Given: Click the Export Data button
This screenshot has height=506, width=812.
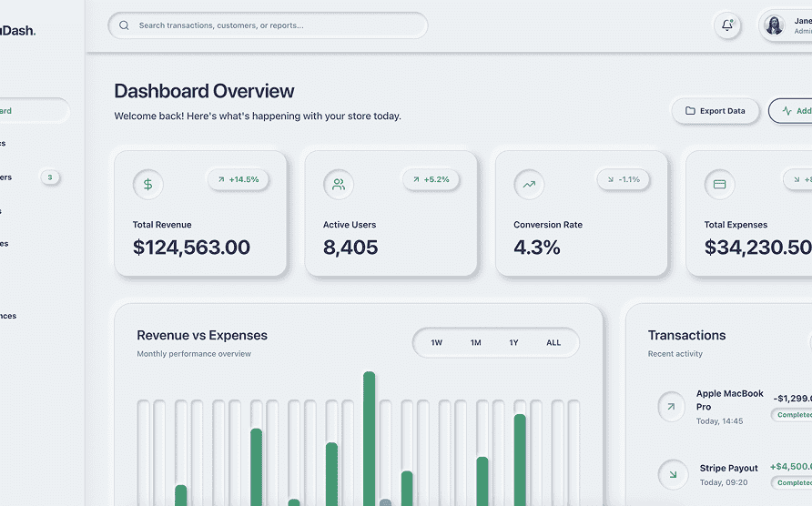Looking at the screenshot, I should coord(716,111).
